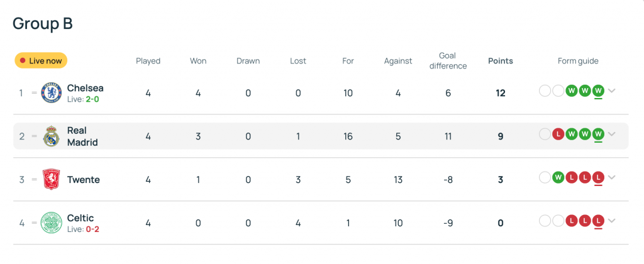Viewport: 644px width, 264px height.
Task: Open the Chelsea team name link
Action: click(85, 88)
